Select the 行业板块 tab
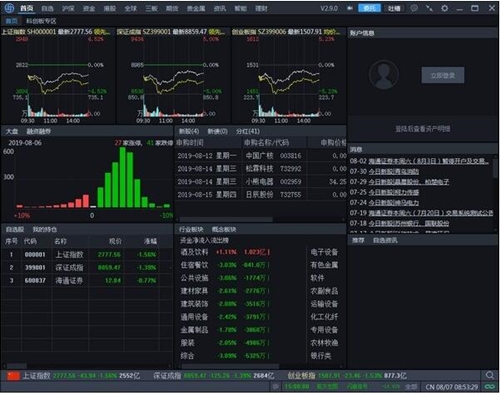500x395 pixels. click(191, 229)
